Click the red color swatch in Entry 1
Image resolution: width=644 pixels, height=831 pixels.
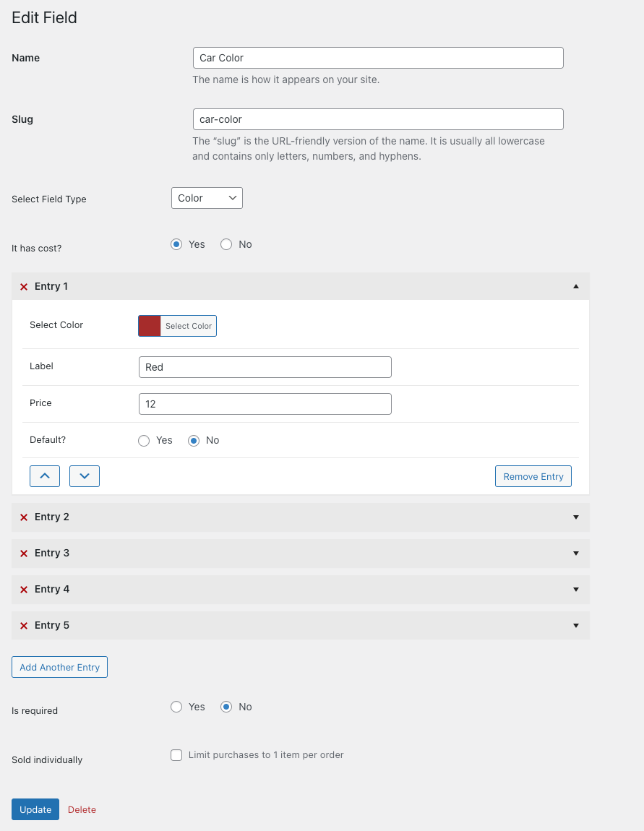(x=150, y=326)
